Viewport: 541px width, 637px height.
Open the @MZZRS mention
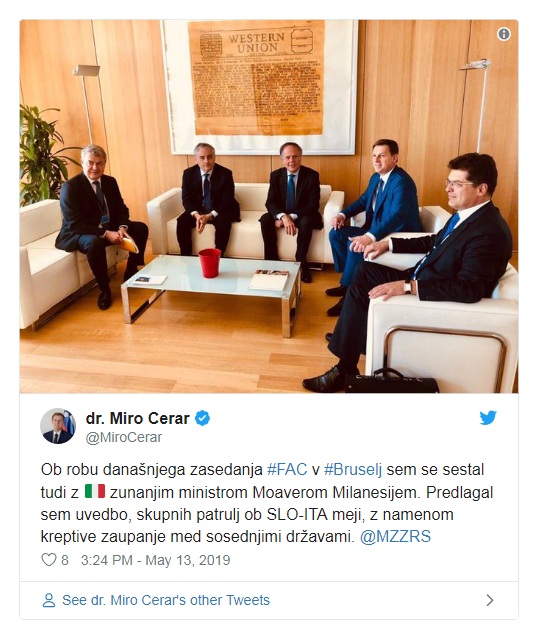pos(395,537)
